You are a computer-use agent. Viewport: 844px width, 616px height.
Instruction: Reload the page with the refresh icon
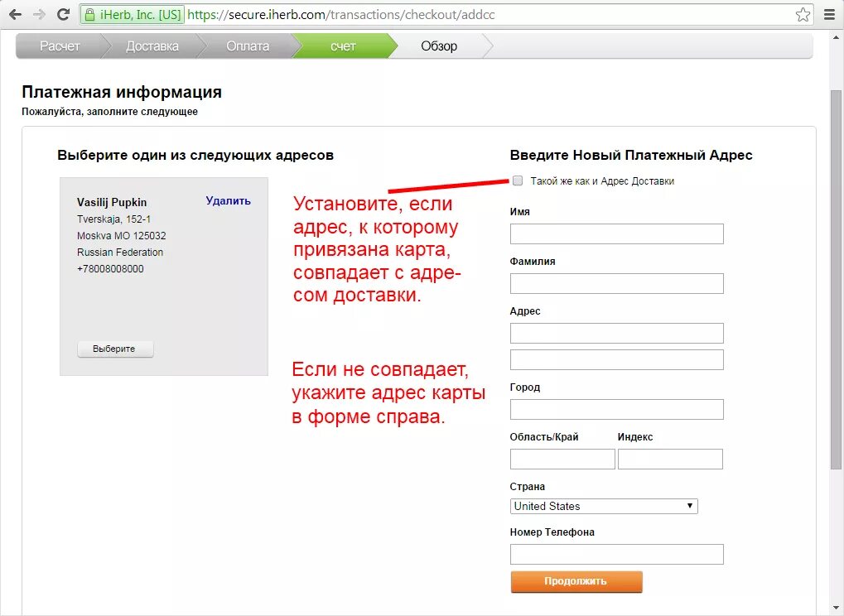coord(64,15)
